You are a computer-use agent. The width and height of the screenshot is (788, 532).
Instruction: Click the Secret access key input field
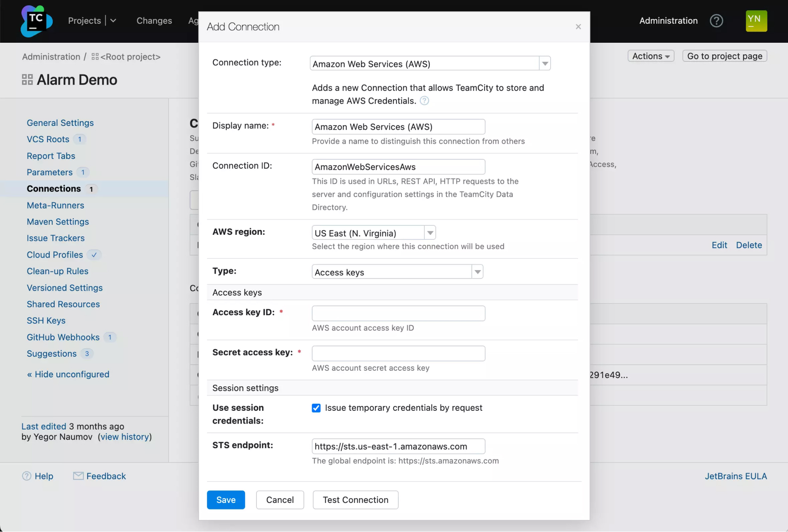pos(398,353)
